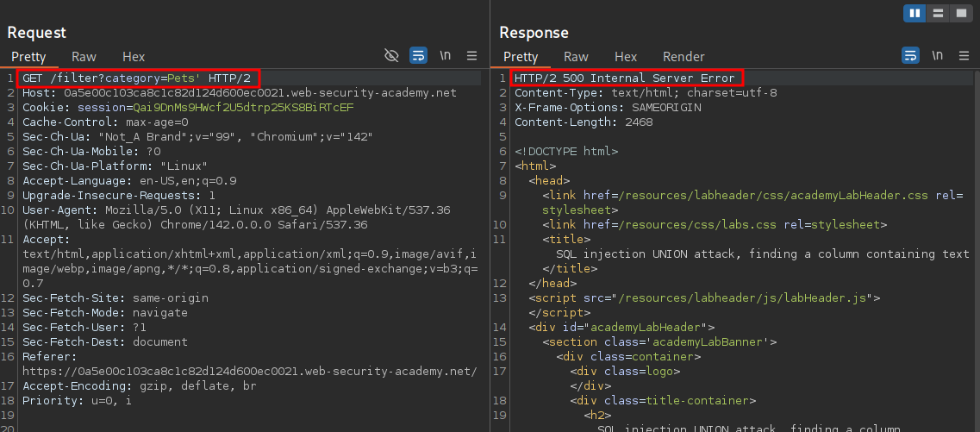This screenshot has height=432, width=980.
Task: Switch Response view to Hex tab
Action: coord(626,57)
